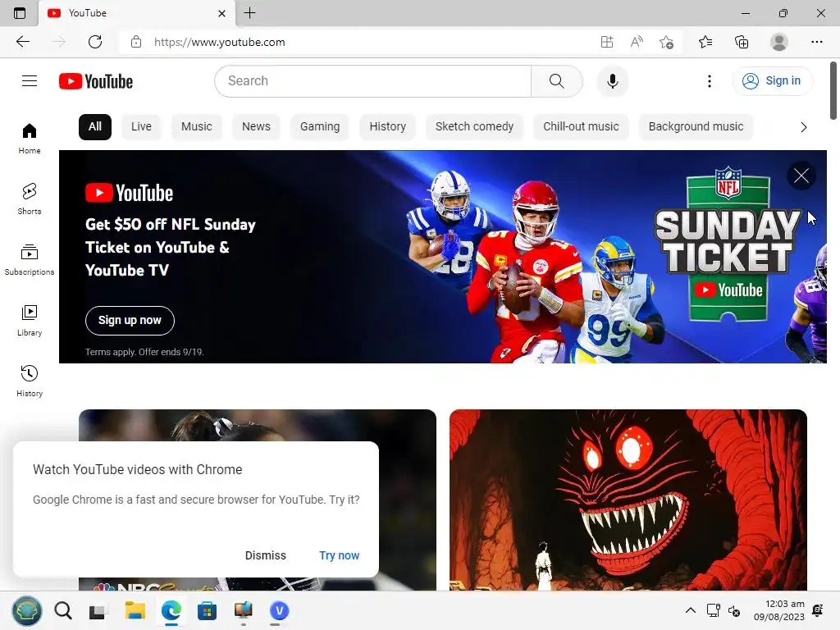Dismiss the Chrome promotion popup
Image resolution: width=840 pixels, height=630 pixels.
coord(265,555)
